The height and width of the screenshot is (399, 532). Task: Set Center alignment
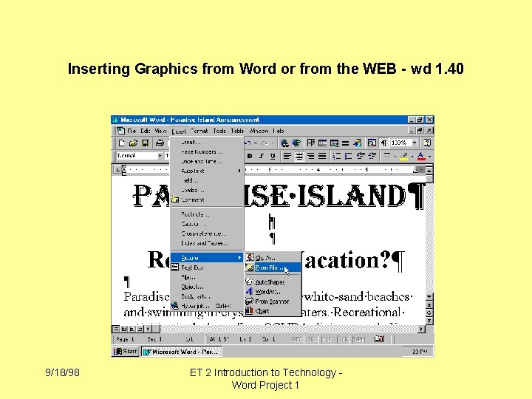299,156
